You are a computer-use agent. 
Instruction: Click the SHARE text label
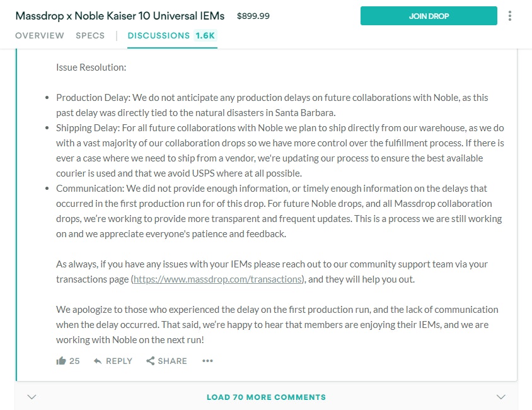click(x=172, y=361)
